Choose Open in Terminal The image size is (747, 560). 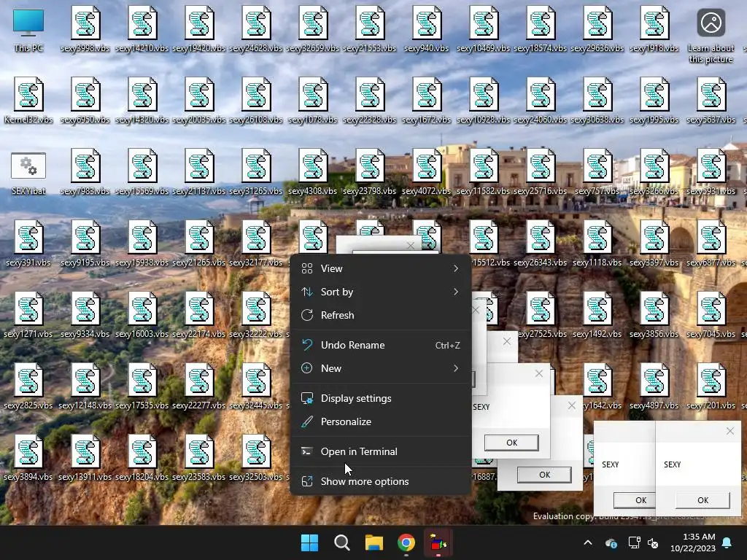(x=380, y=451)
